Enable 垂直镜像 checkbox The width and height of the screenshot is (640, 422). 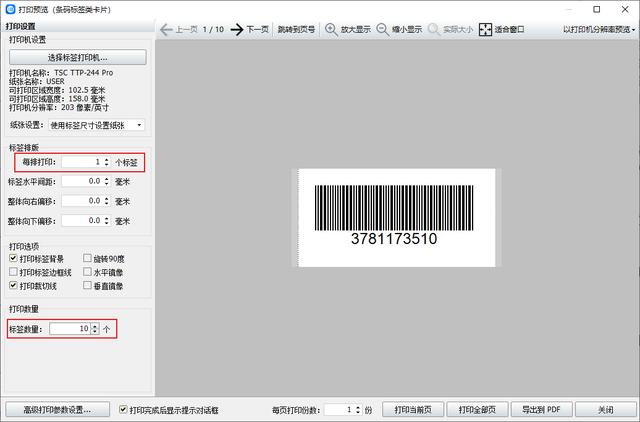pyautogui.click(x=87, y=285)
